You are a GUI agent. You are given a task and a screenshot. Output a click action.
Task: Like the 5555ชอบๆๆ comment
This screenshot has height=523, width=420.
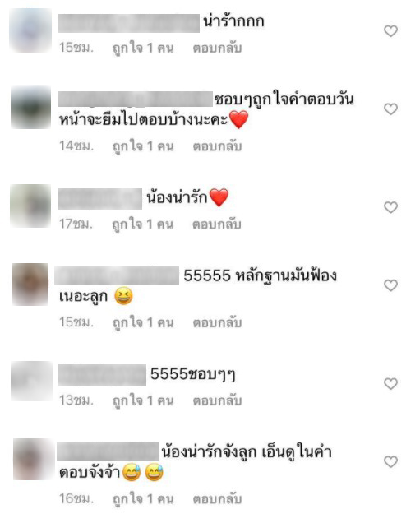pos(390,383)
